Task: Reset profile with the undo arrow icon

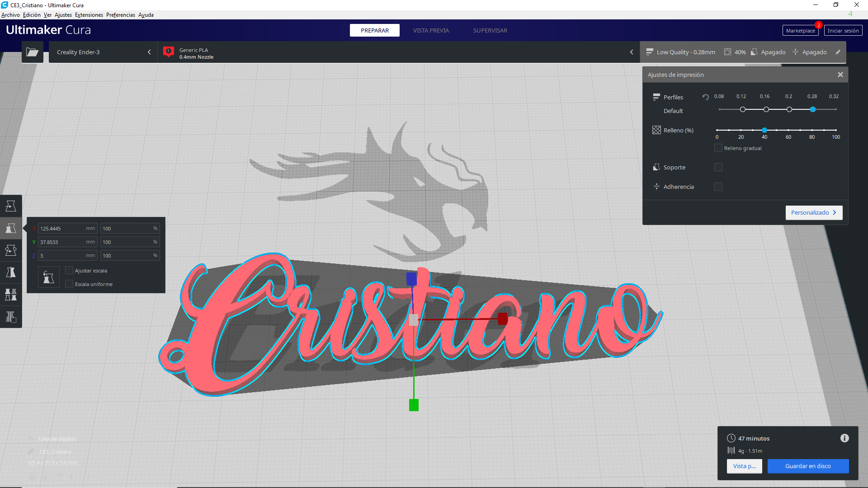Action: [705, 97]
